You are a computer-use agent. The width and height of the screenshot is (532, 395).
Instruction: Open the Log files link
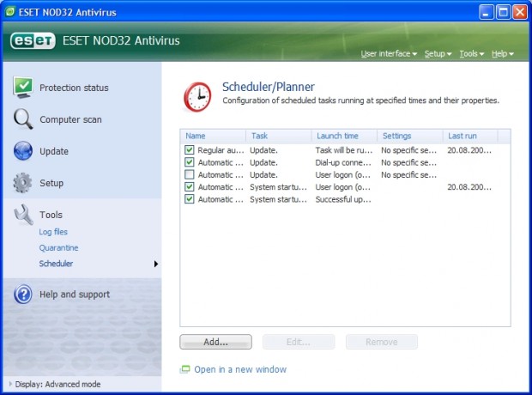pos(53,232)
